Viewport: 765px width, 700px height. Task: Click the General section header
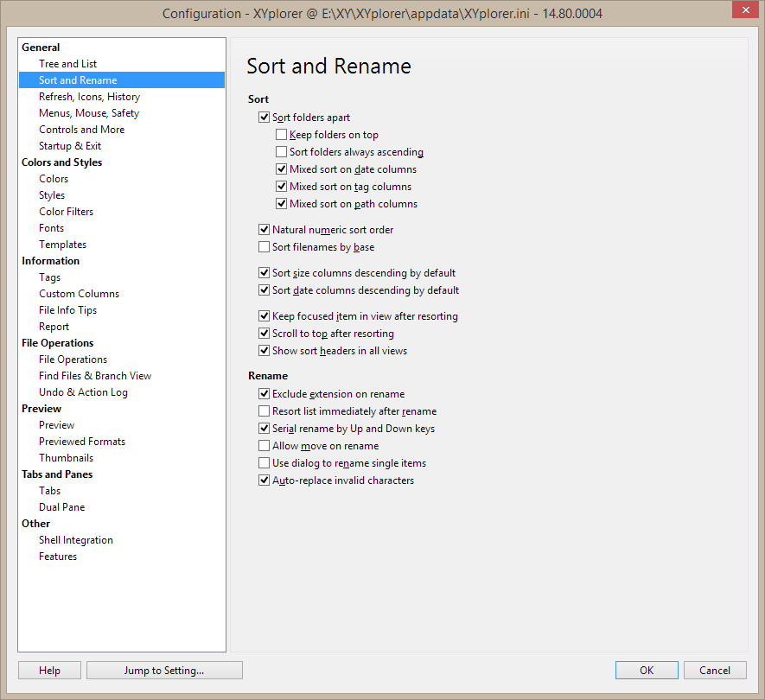41,48
